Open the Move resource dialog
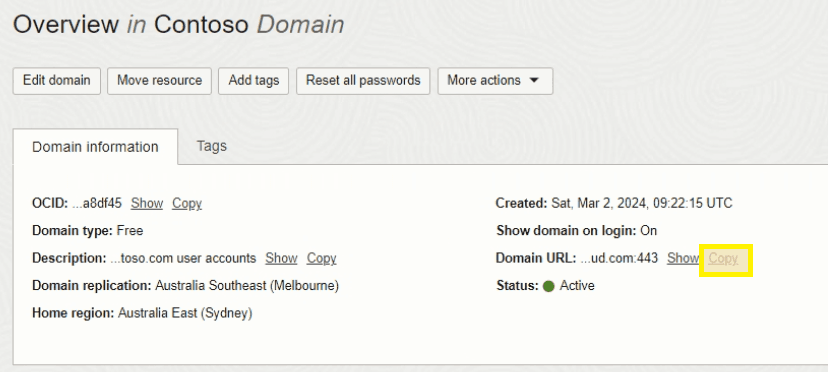Viewport: 828px width, 372px height. 159,81
